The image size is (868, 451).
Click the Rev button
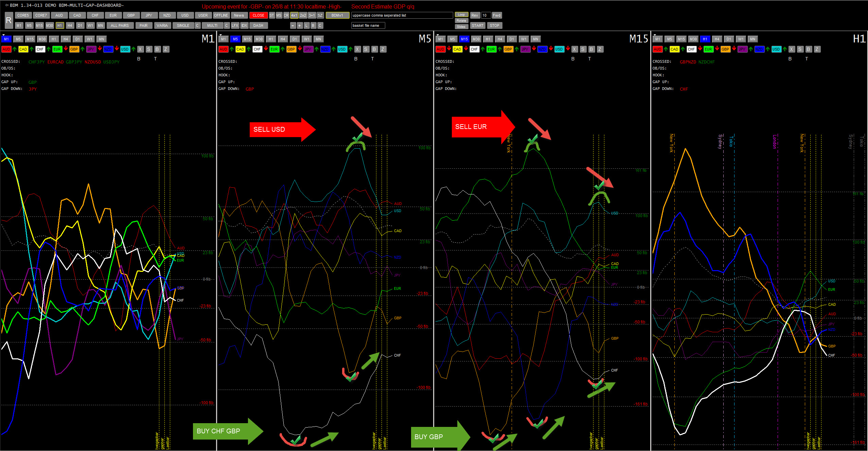pos(475,15)
